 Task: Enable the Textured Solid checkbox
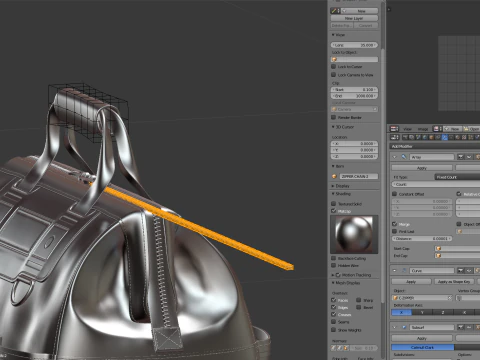tap(333, 203)
